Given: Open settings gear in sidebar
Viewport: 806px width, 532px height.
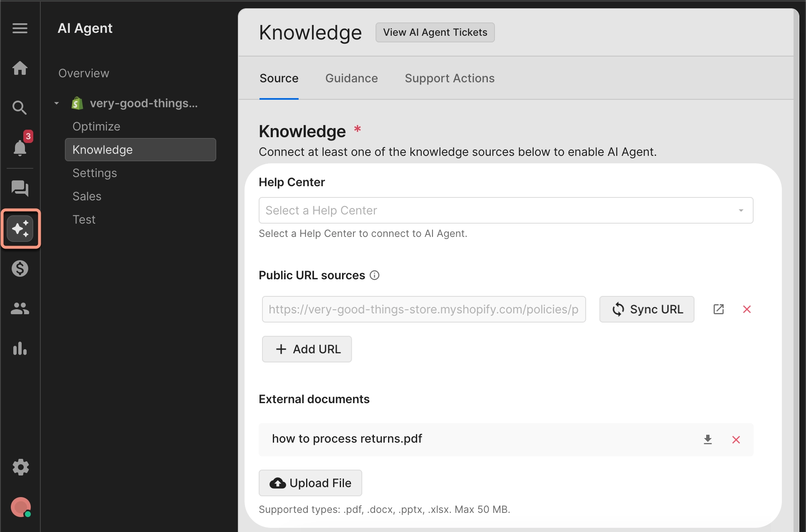Looking at the screenshot, I should click(x=20, y=467).
